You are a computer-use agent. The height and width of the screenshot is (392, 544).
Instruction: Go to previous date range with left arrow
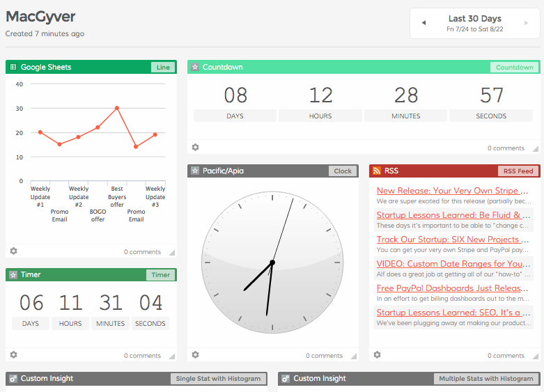pos(423,24)
